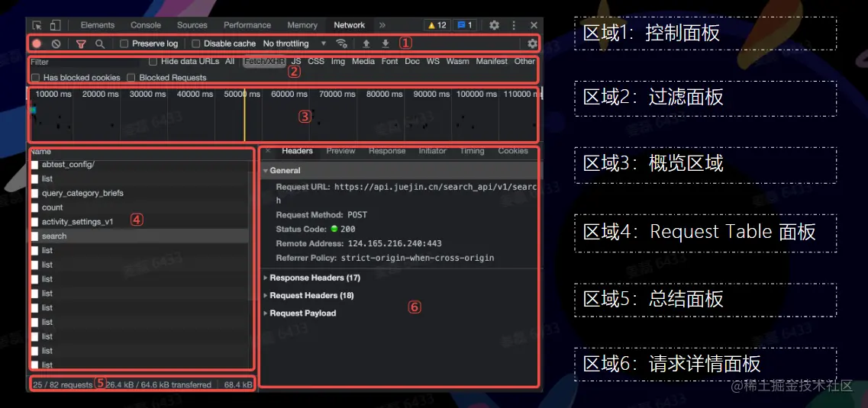Check Blocked Requests
Viewport: 868px width, 408px height.
coord(131,78)
